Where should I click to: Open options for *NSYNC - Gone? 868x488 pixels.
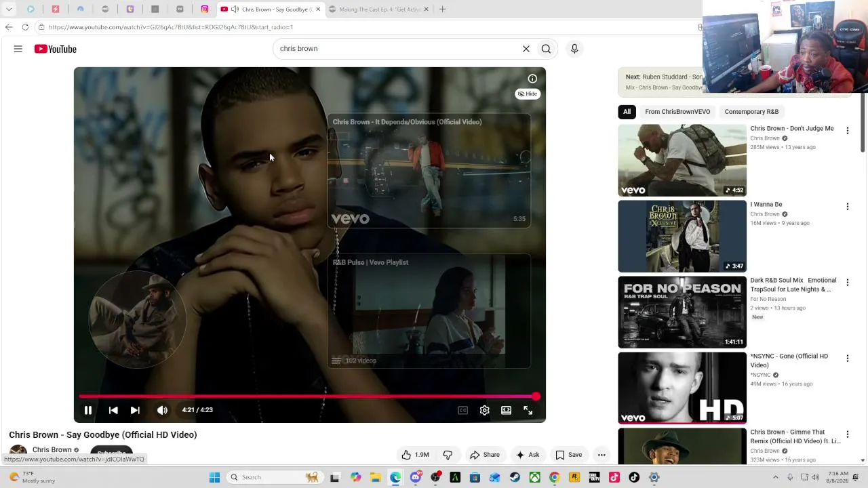point(847,359)
